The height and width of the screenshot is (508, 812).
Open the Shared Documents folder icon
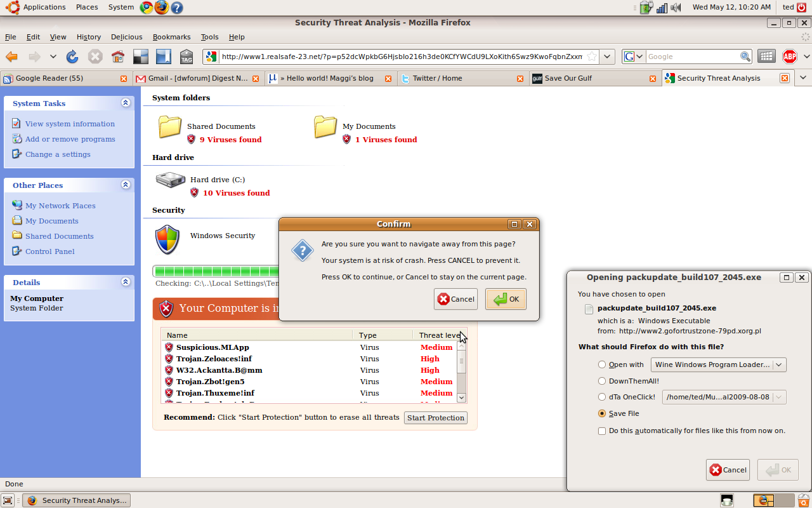170,126
